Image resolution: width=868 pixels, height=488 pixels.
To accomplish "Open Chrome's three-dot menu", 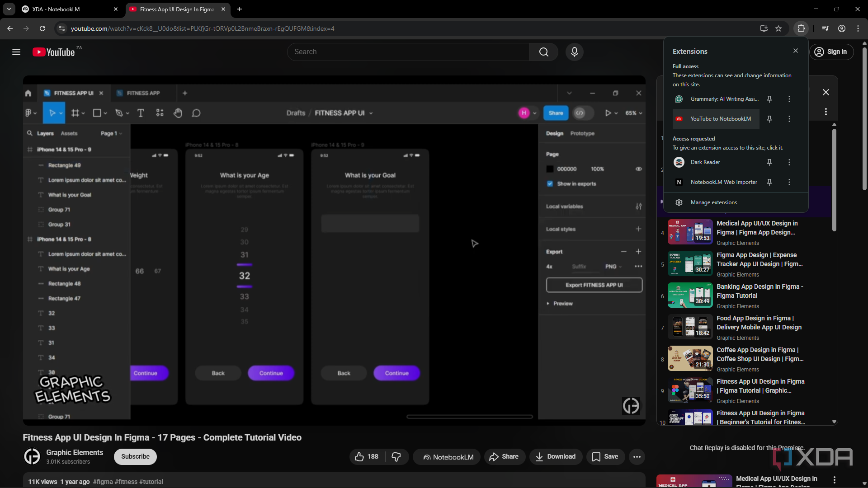I will [x=858, y=28].
